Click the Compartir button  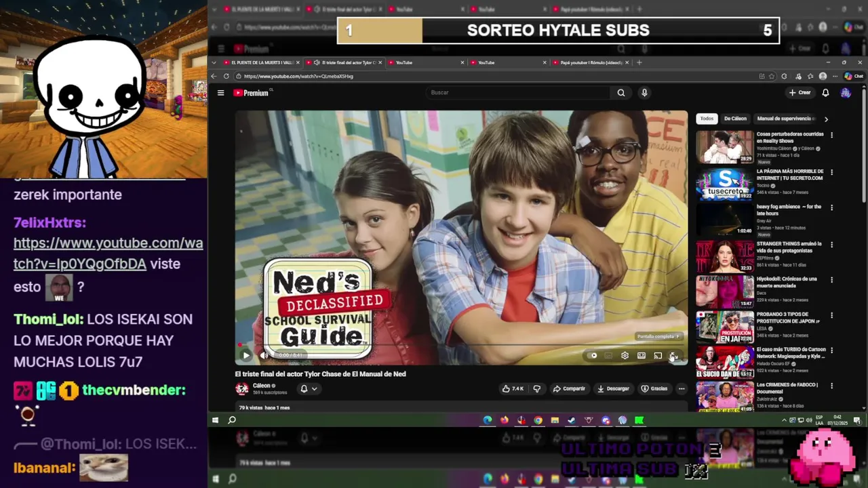coord(568,389)
